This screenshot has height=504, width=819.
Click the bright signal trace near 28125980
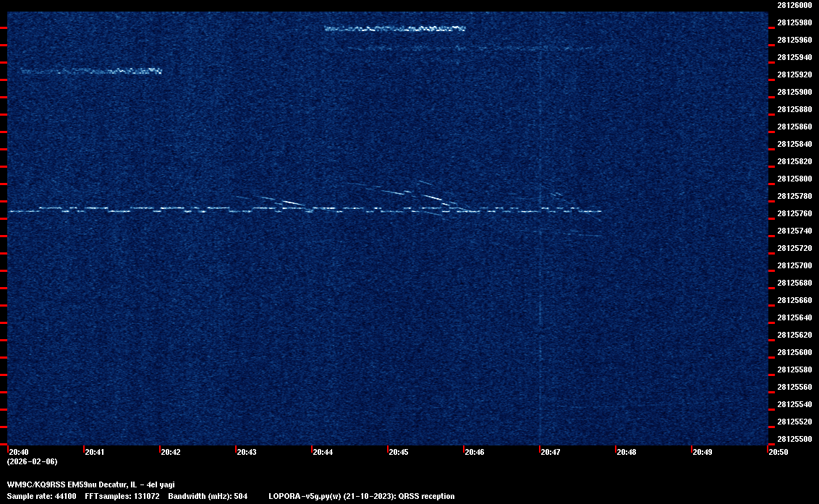394,29
